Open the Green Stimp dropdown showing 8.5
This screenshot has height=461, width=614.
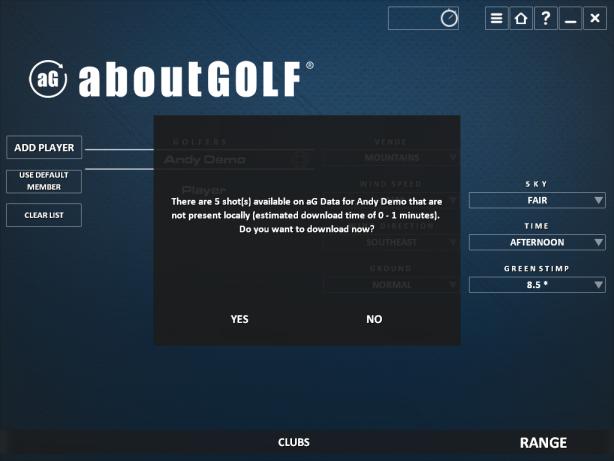[537, 285]
